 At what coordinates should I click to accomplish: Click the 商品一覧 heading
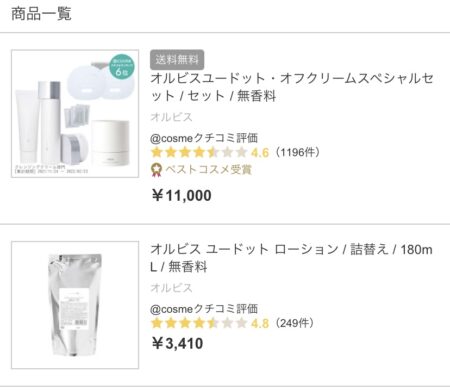point(41,14)
